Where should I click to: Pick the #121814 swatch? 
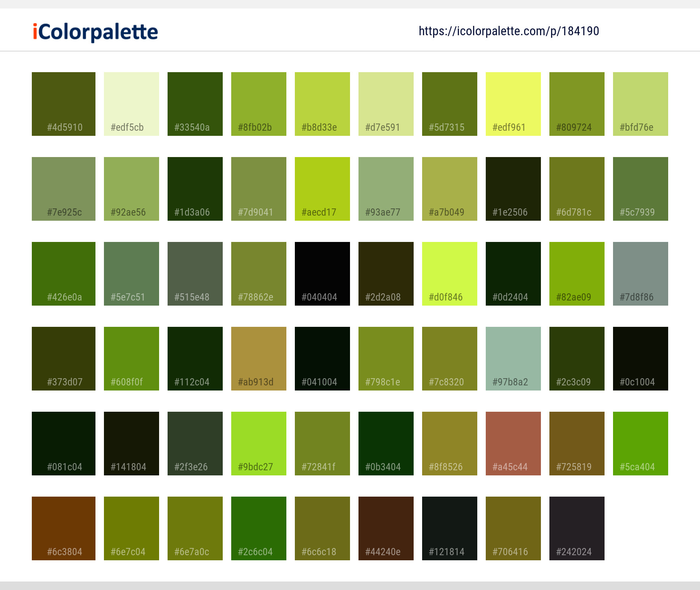450,528
